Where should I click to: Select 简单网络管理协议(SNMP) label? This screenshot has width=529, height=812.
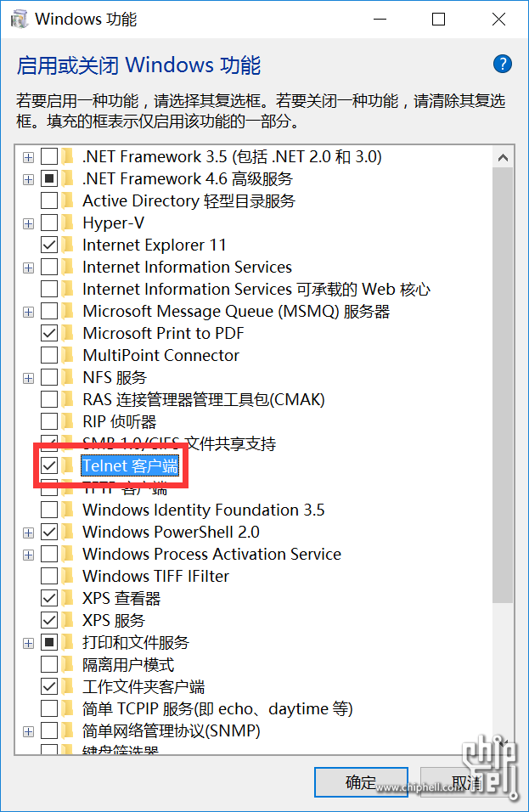(x=172, y=731)
